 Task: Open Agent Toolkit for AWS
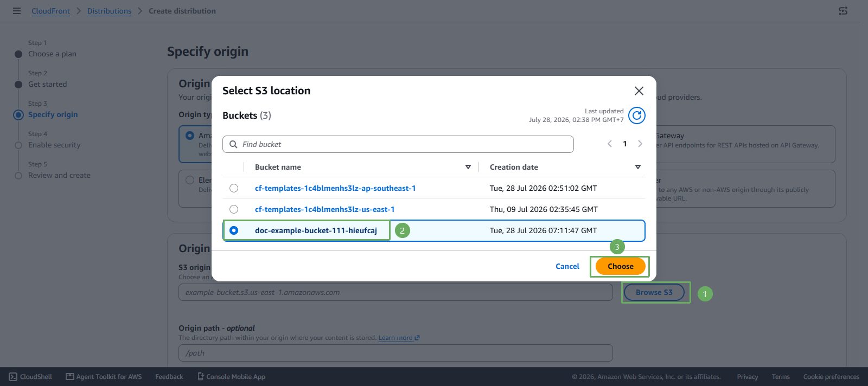(x=104, y=377)
